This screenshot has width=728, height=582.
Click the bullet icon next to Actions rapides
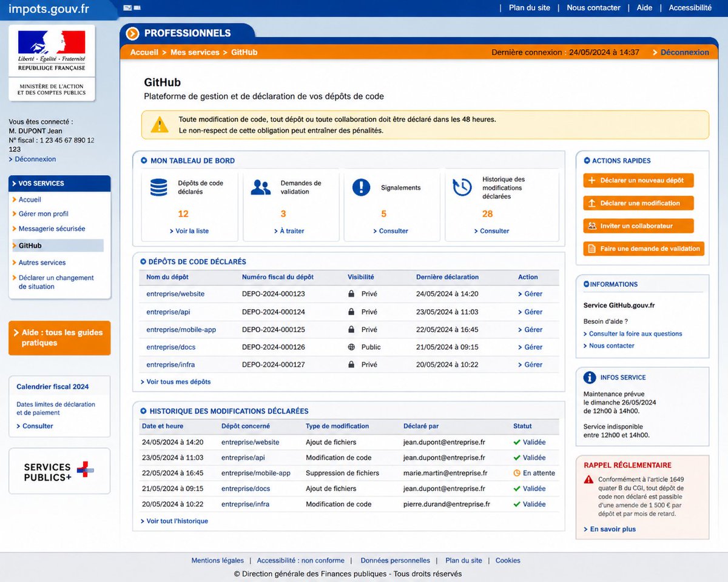587,161
